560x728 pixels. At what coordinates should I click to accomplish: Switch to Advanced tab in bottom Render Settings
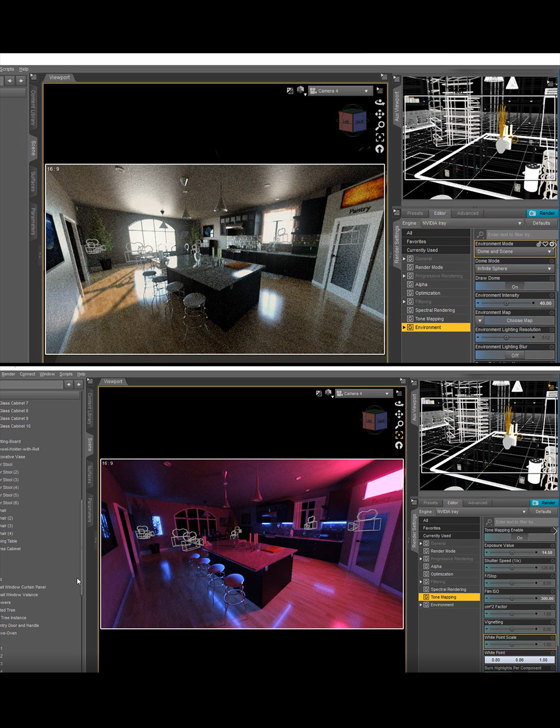click(478, 503)
